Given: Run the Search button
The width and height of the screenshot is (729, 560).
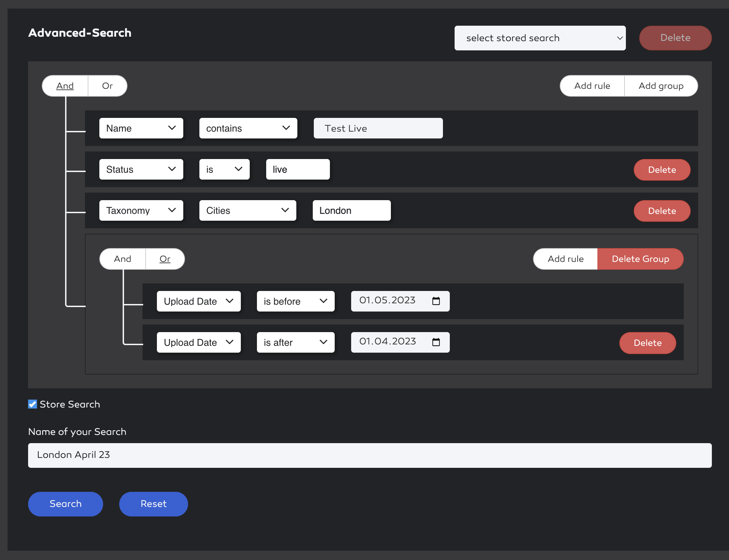Looking at the screenshot, I should coord(65,504).
